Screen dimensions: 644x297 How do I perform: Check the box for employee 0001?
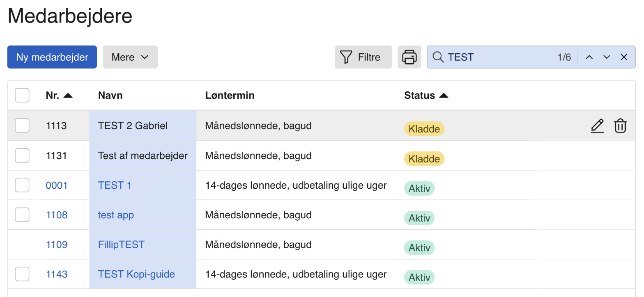click(x=22, y=185)
